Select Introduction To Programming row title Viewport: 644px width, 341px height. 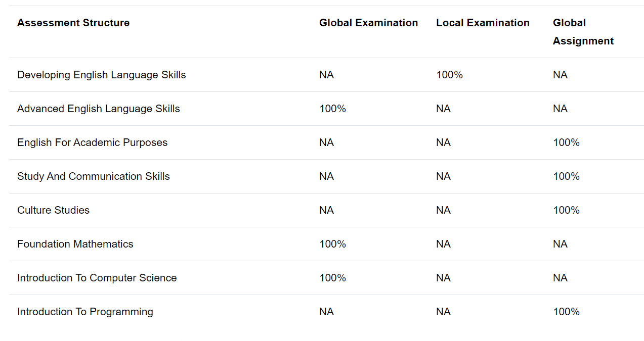click(x=85, y=312)
